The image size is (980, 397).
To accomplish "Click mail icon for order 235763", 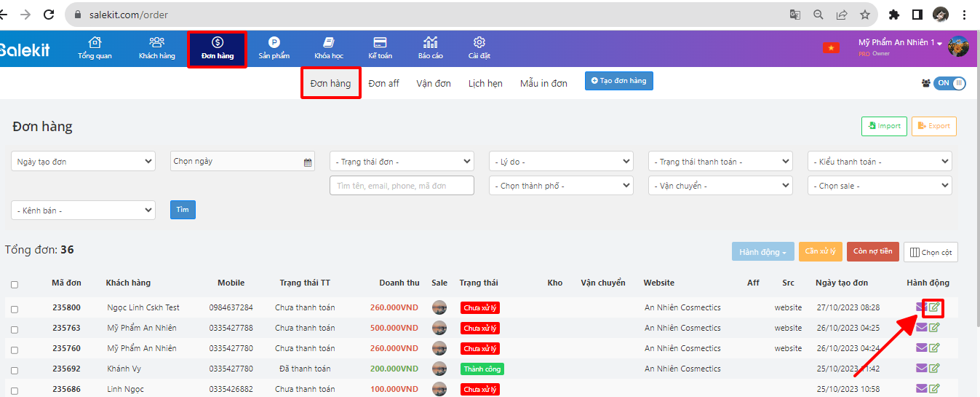I will tap(921, 328).
